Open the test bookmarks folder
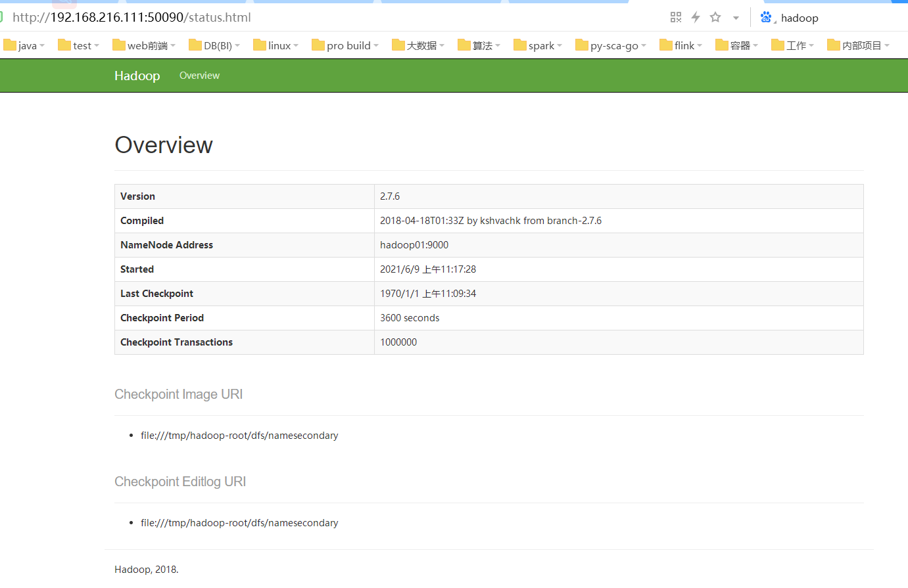908x588 pixels. coord(79,45)
